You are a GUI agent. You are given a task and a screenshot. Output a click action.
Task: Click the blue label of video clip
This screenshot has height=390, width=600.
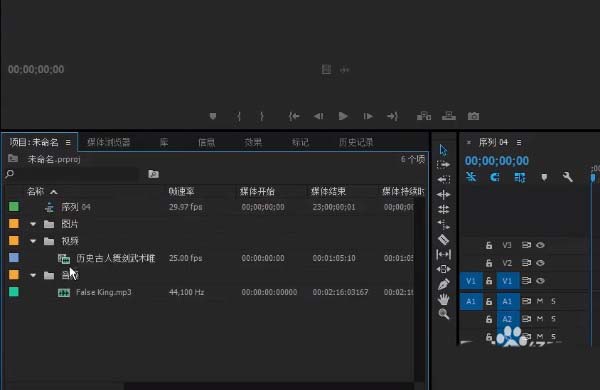(14, 258)
